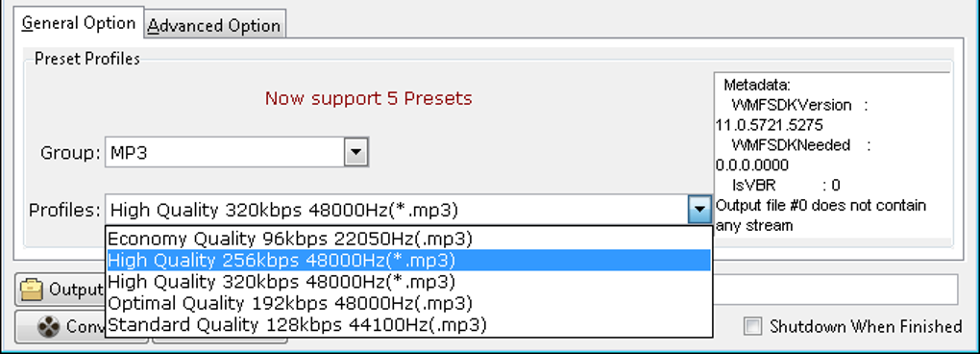Enable the Shutdown When Finished checkbox
This screenshot has height=354, width=980.
click(754, 326)
